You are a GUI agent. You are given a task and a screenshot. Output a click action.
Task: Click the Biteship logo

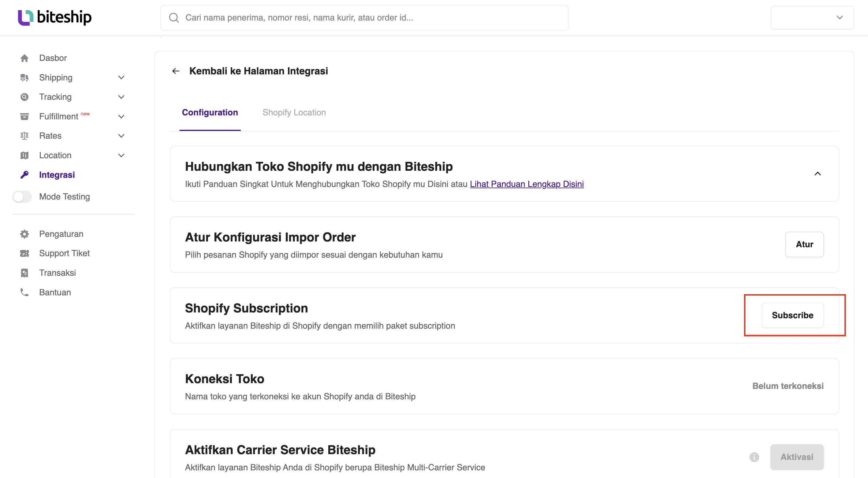pos(55,17)
